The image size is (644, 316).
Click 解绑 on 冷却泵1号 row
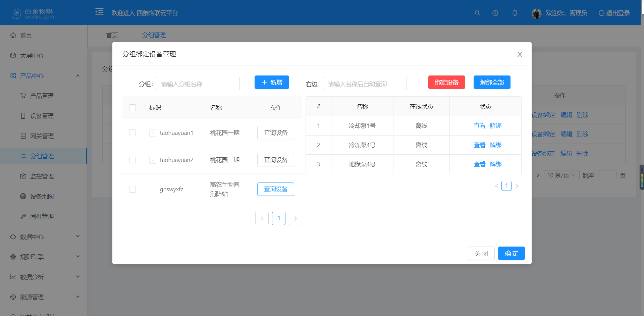(495, 125)
